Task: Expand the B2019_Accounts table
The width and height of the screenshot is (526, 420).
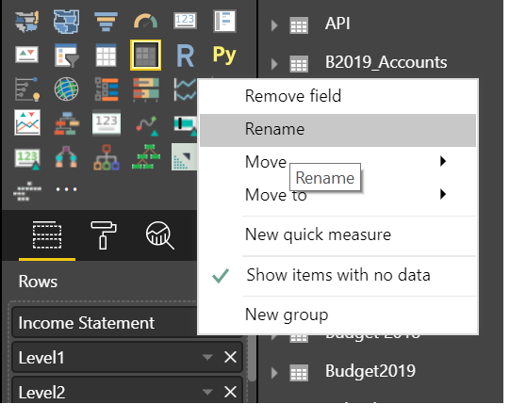Action: tap(274, 64)
